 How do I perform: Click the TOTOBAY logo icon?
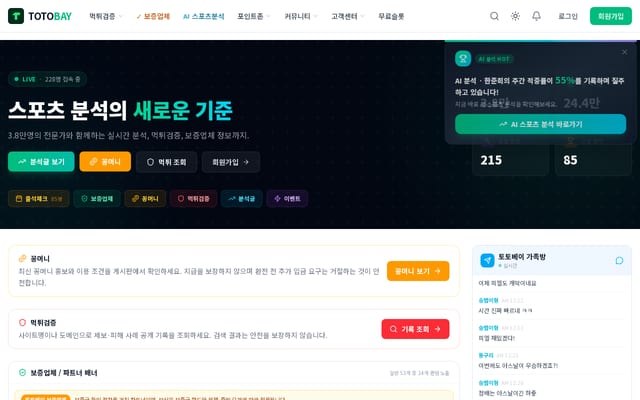pyautogui.click(x=16, y=16)
